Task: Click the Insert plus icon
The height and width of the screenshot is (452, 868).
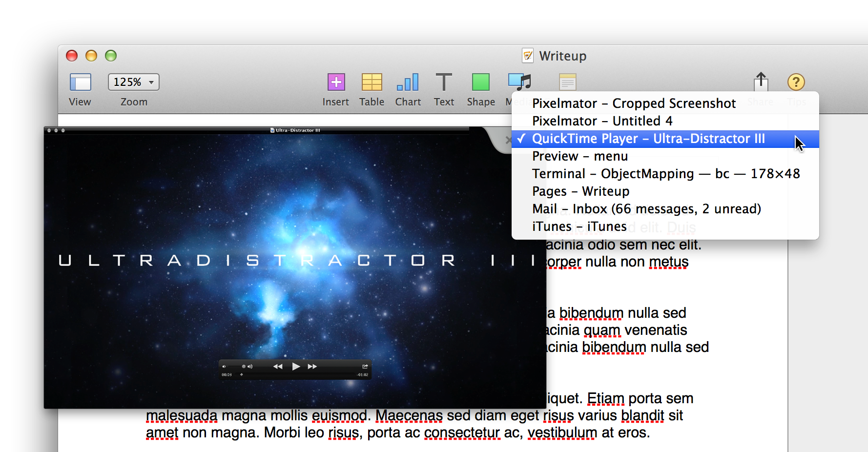Action: (336, 82)
